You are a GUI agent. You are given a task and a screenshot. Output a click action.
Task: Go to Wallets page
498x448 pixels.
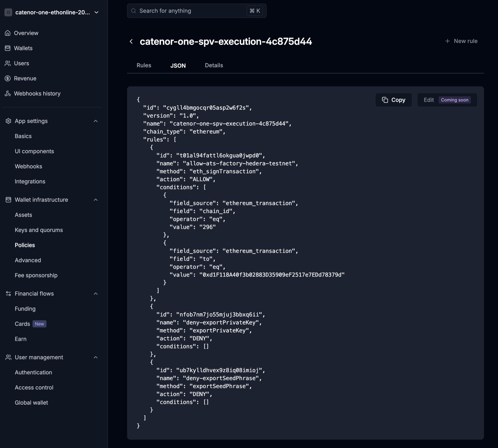(x=23, y=48)
